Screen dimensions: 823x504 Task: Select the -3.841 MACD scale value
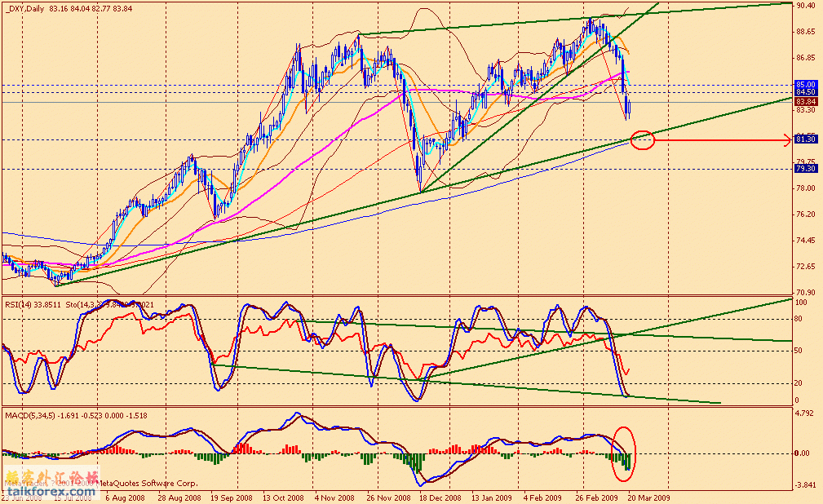pos(805,485)
